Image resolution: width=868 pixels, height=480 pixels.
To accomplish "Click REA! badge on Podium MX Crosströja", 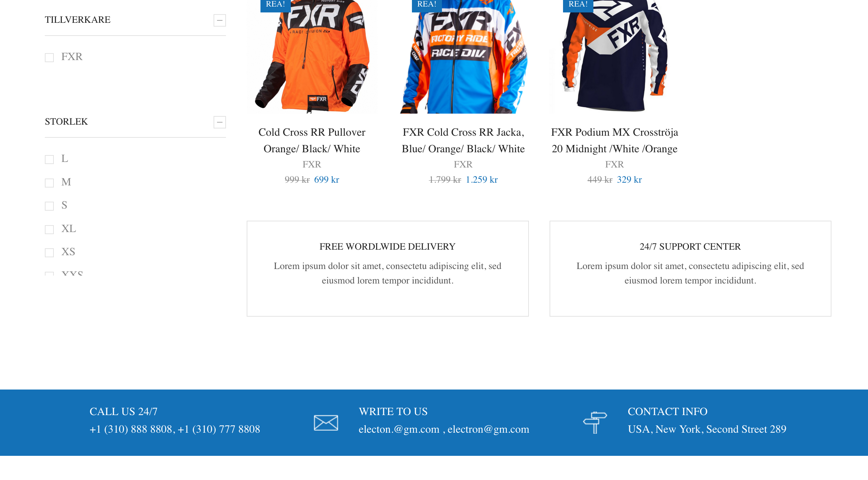I will (578, 5).
